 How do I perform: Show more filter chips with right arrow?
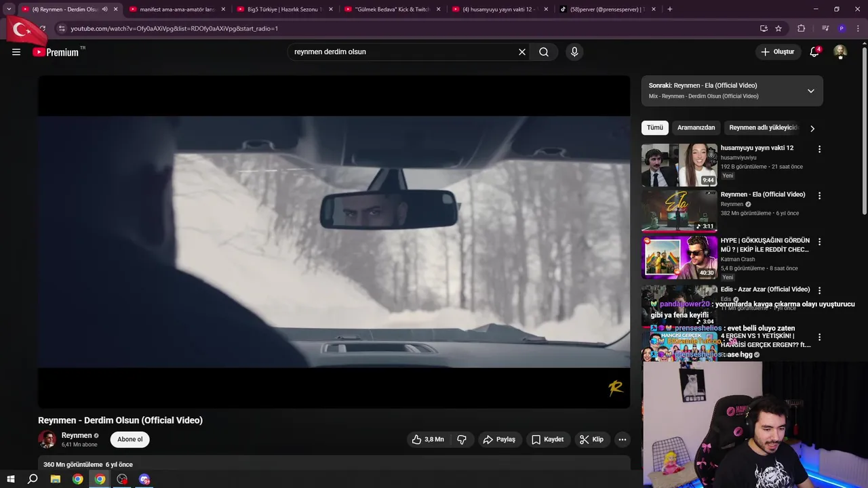point(812,128)
